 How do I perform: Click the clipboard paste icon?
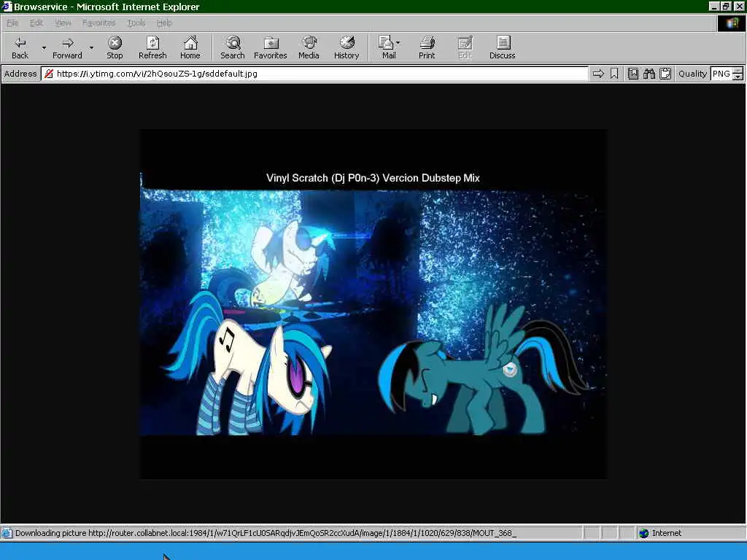(x=665, y=74)
